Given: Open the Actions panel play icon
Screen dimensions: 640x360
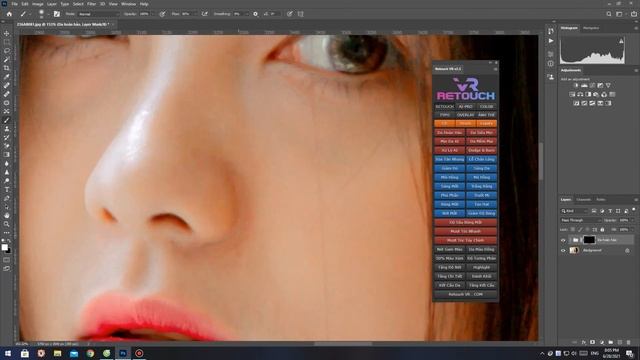Looking at the screenshot, I should pyautogui.click(x=551, y=41).
